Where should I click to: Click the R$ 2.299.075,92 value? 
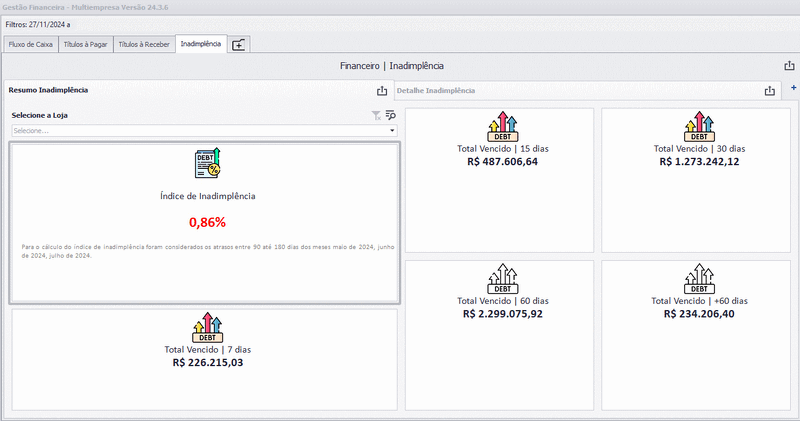(x=503, y=314)
